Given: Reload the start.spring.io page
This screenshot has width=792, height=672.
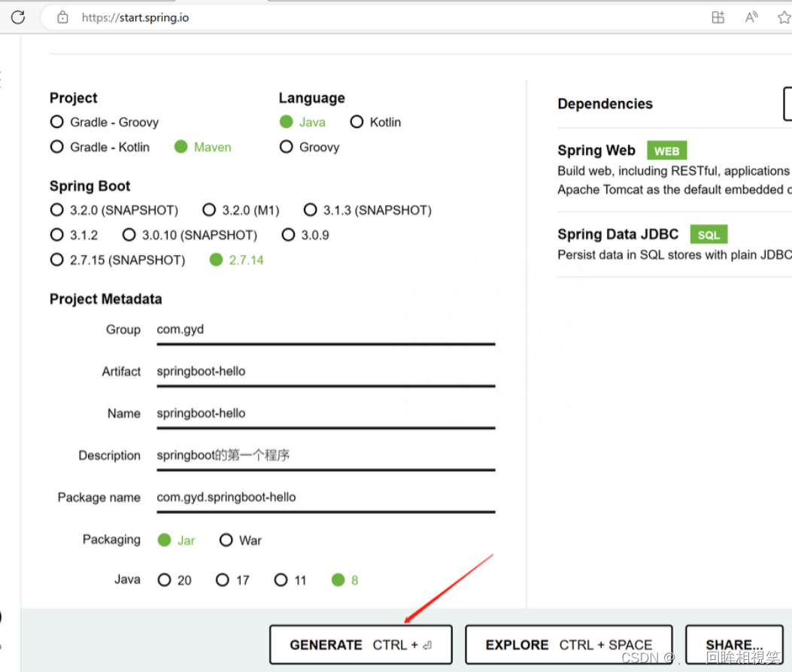Looking at the screenshot, I should point(17,17).
